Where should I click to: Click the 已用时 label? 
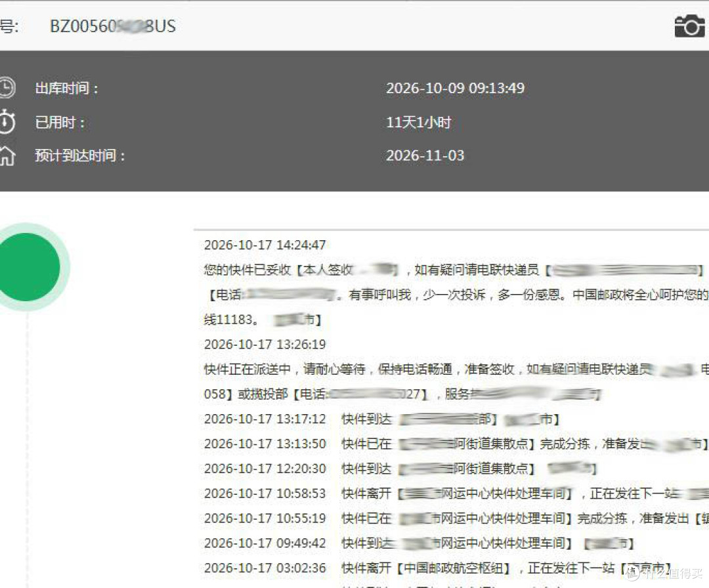[60, 123]
